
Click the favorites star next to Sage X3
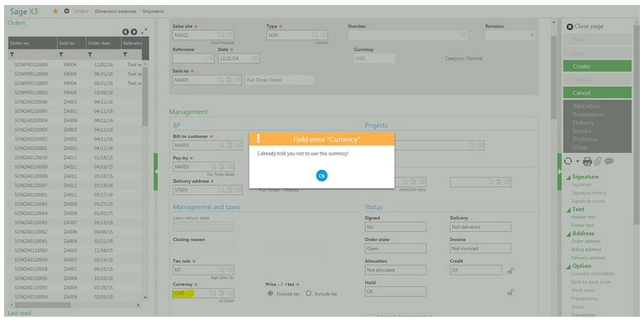click(55, 11)
